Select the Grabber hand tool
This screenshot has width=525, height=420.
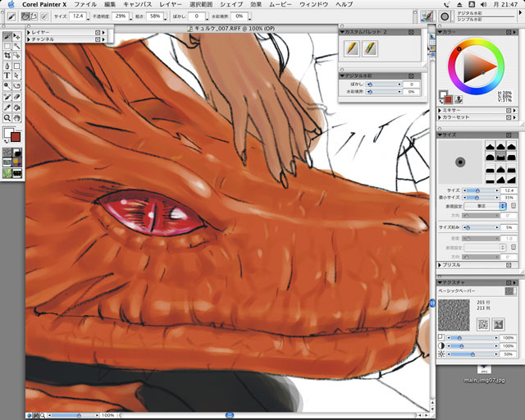coord(16,118)
